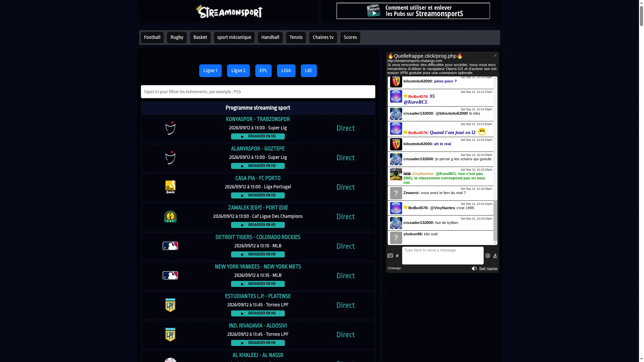The height and width of the screenshot is (362, 644).
Task: Click the Super Lig logo beside Alanyaspor - Goztepe
Action: (x=170, y=158)
